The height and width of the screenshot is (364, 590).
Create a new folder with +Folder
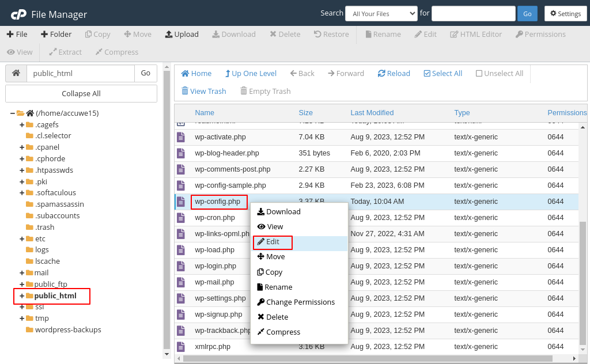[x=56, y=34]
